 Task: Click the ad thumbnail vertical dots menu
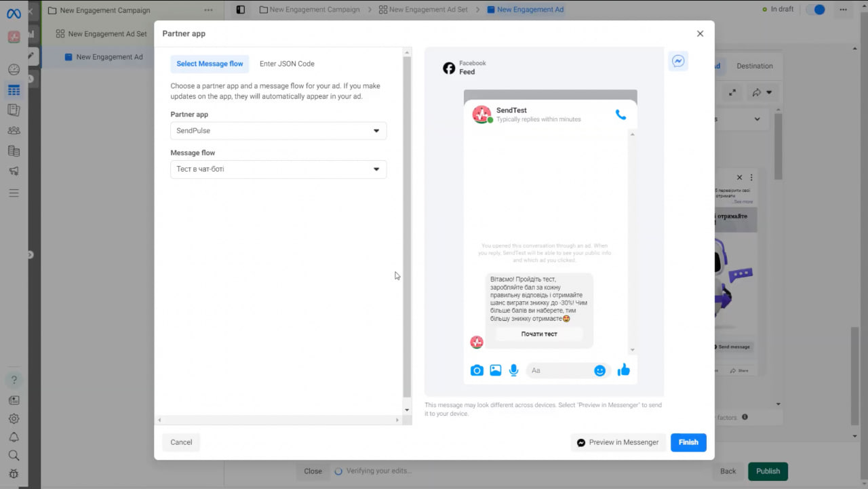[751, 177]
